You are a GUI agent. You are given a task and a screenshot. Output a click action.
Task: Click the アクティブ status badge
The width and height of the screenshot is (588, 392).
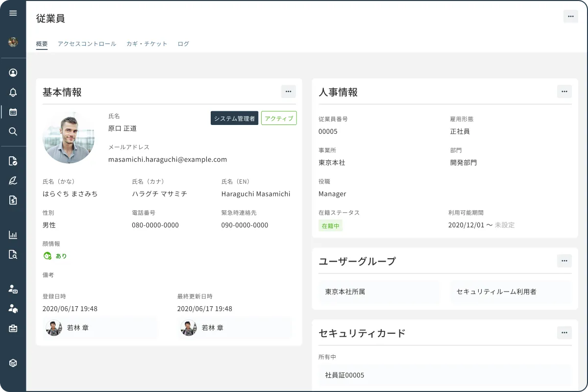[279, 118]
